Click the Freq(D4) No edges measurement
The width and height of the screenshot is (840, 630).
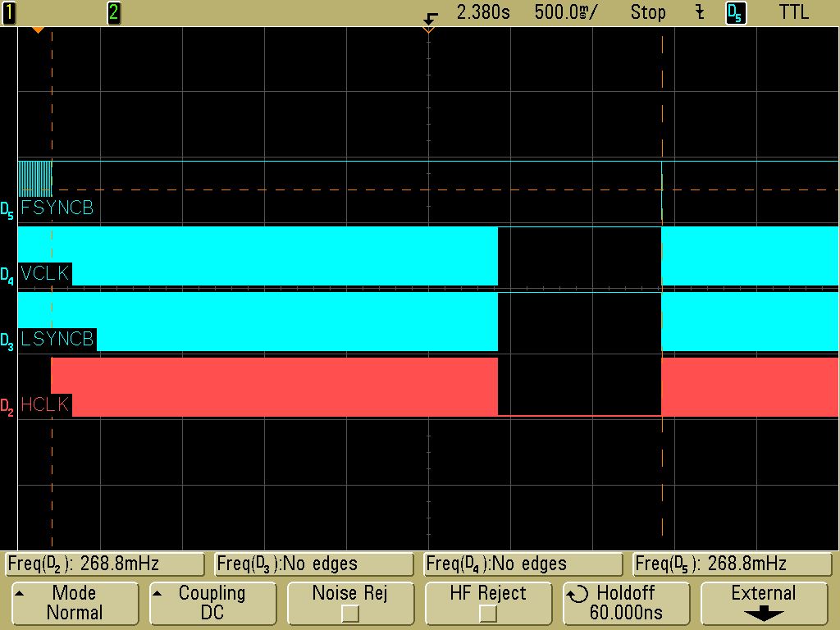[523, 564]
